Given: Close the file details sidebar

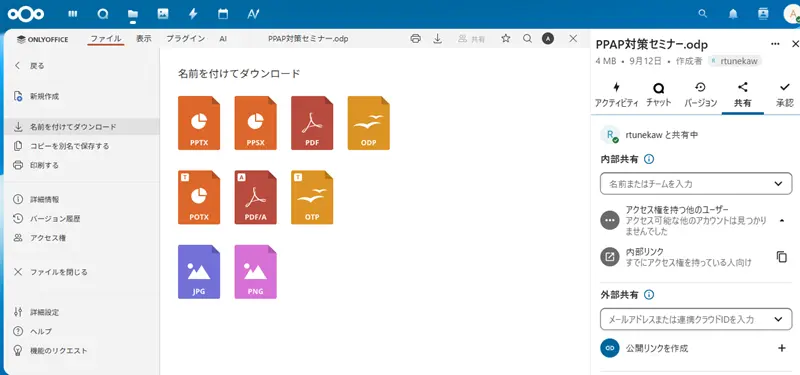Looking at the screenshot, I should [x=794, y=44].
